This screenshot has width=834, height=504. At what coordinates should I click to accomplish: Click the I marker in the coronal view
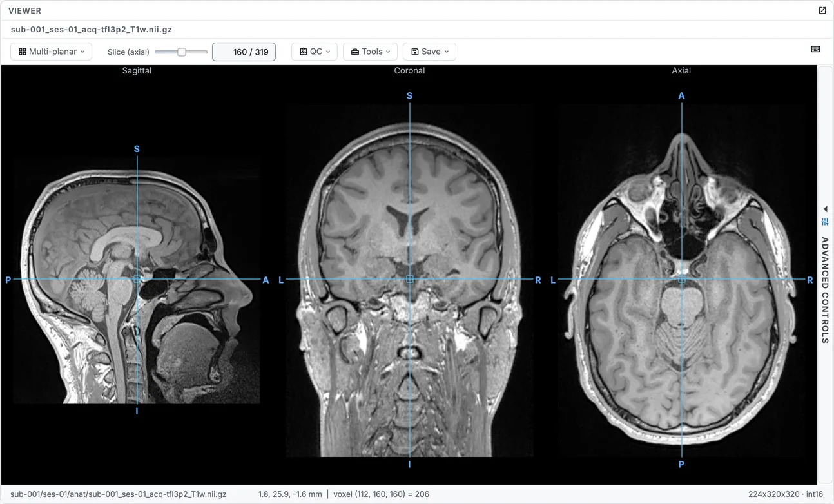tap(409, 464)
